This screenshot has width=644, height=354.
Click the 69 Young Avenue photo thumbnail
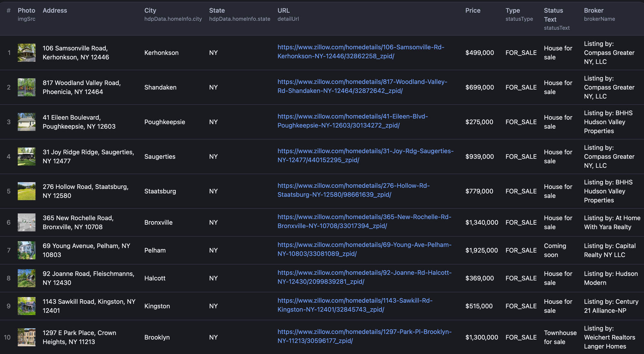[26, 251]
